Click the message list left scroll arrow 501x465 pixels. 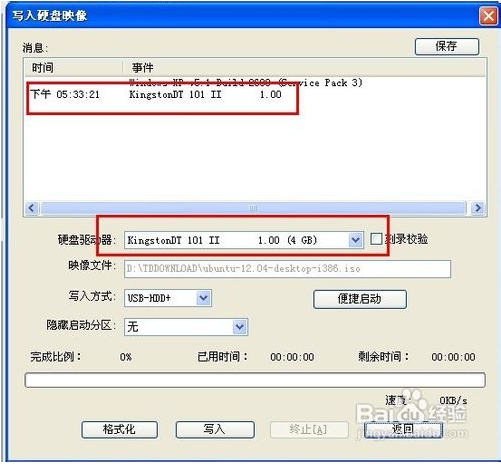[32, 208]
